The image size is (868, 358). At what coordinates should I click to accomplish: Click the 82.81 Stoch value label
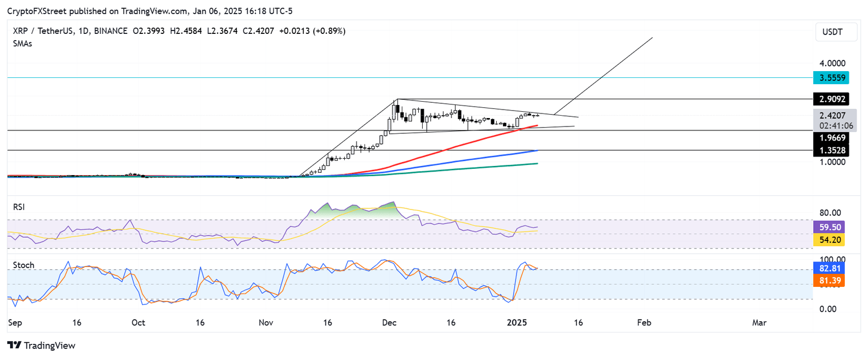[x=829, y=269]
